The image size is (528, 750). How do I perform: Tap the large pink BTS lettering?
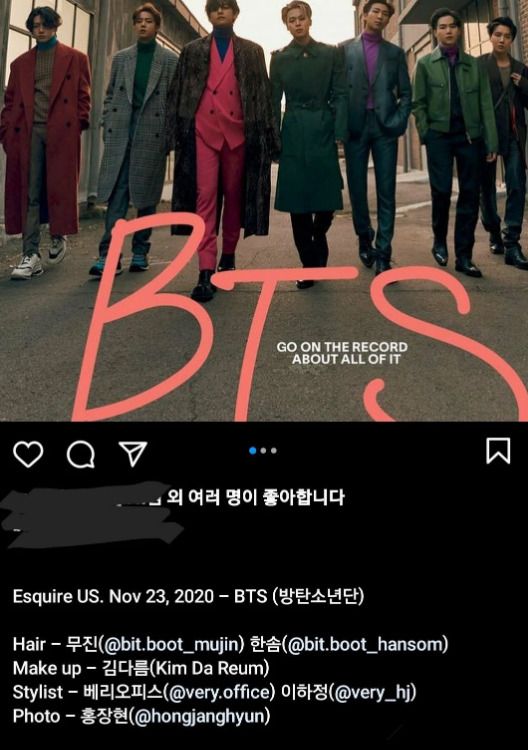coord(297,317)
